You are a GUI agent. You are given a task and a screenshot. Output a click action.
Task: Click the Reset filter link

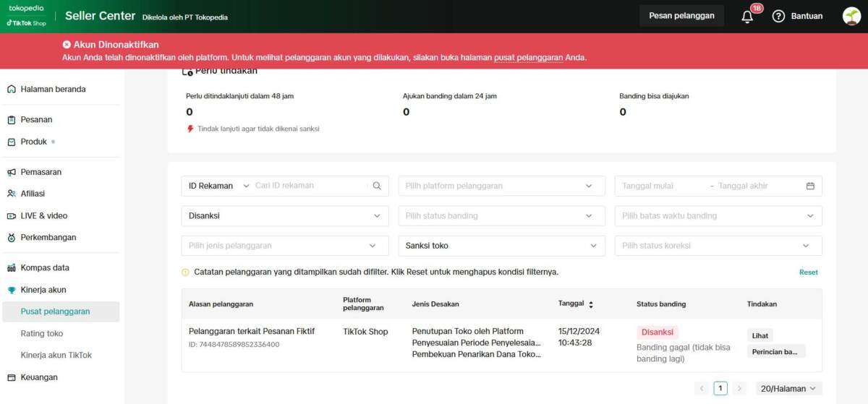[809, 272]
